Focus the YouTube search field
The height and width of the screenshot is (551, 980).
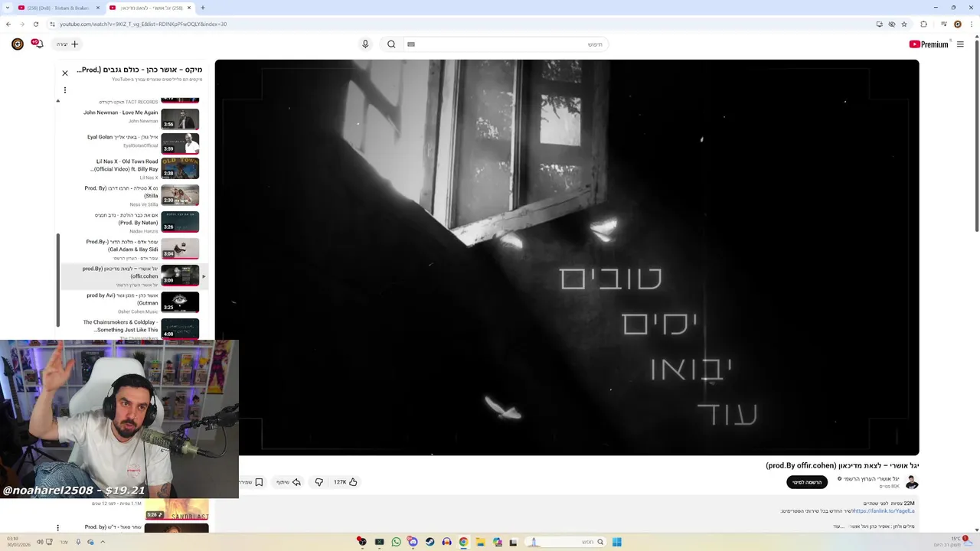pyautogui.click(x=505, y=44)
